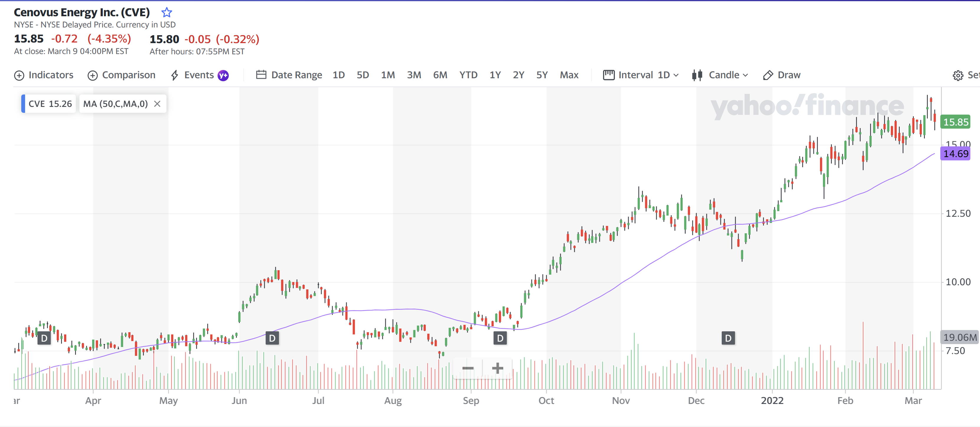Click the NYSE Delayed Price currency note
This screenshot has width=980, height=427.
95,25
